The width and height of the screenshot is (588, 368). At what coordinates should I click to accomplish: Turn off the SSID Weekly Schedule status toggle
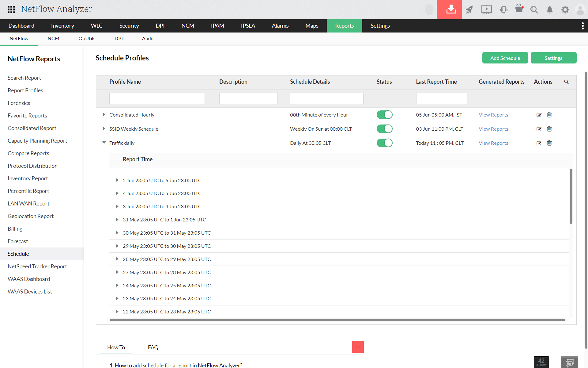(385, 129)
